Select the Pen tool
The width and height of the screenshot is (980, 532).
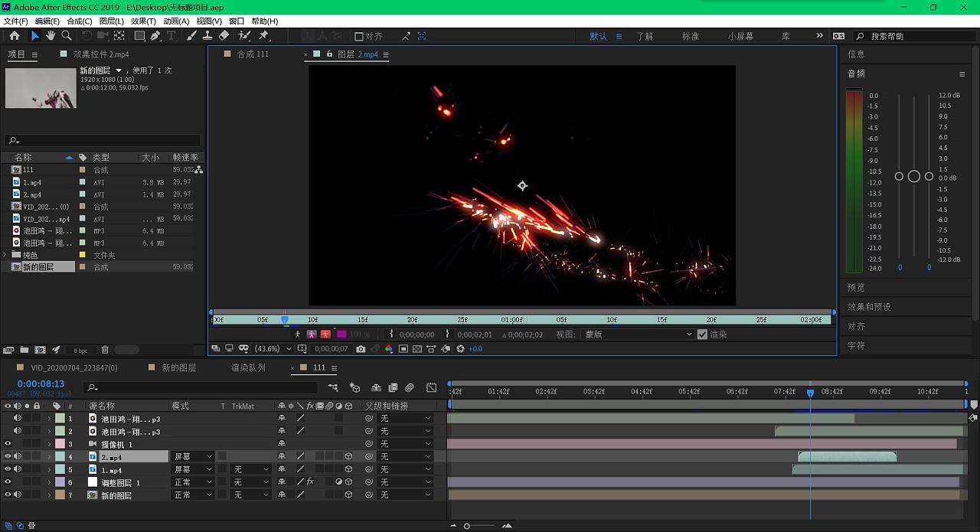point(155,36)
